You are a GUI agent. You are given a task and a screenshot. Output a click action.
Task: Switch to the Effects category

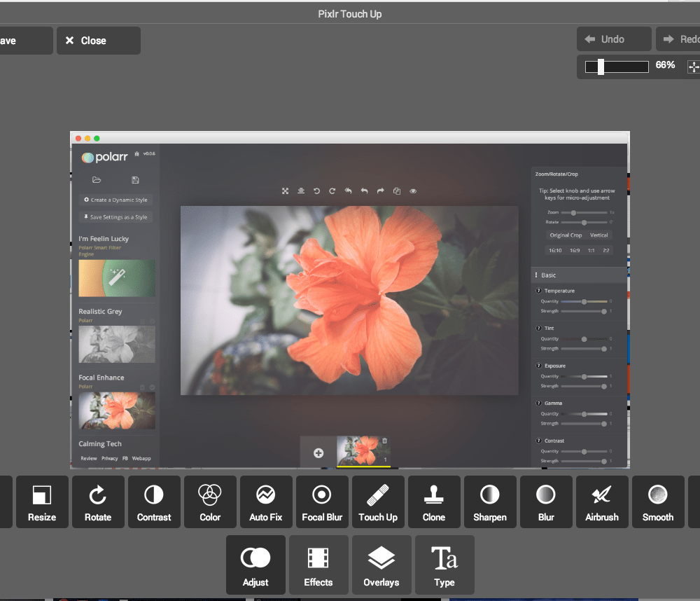(x=318, y=565)
